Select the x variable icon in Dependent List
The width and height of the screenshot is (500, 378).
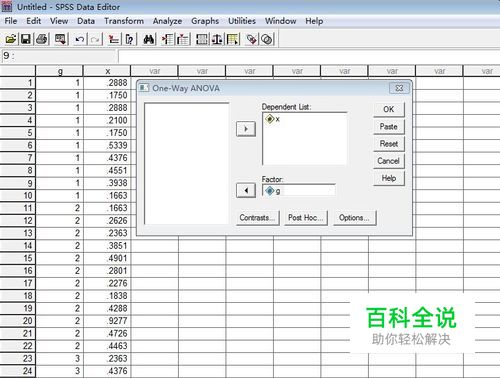tap(270, 119)
